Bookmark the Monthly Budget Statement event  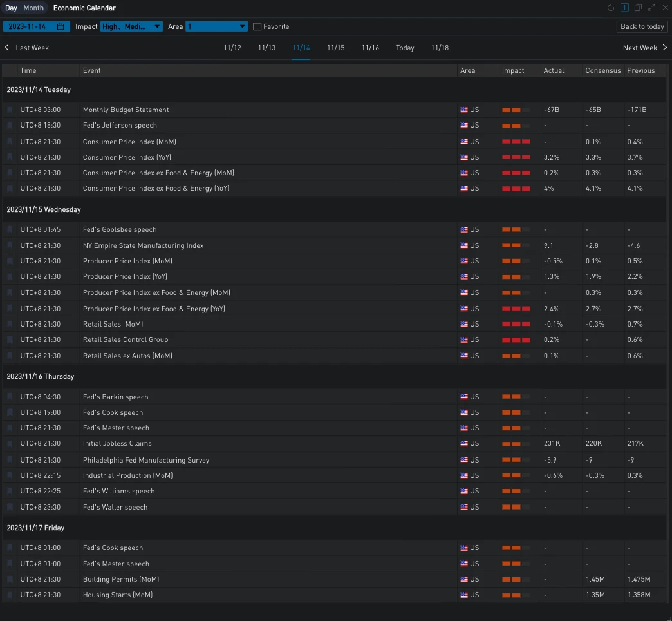coord(10,110)
